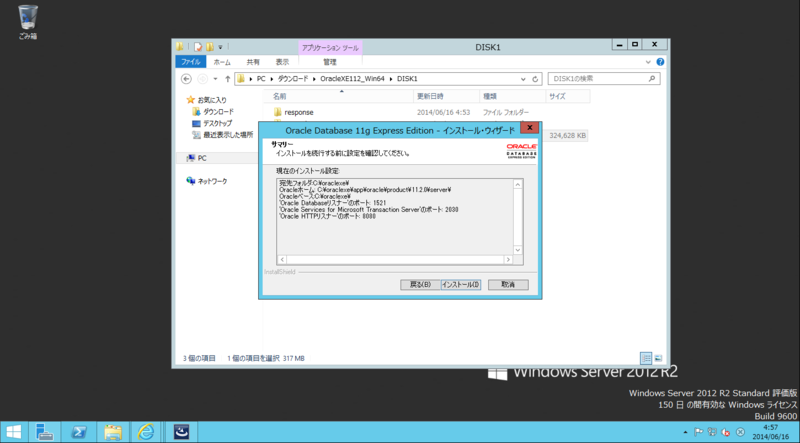The image size is (800, 443).
Task: Launch Internet Explorer from the taskbar
Action: click(146, 432)
